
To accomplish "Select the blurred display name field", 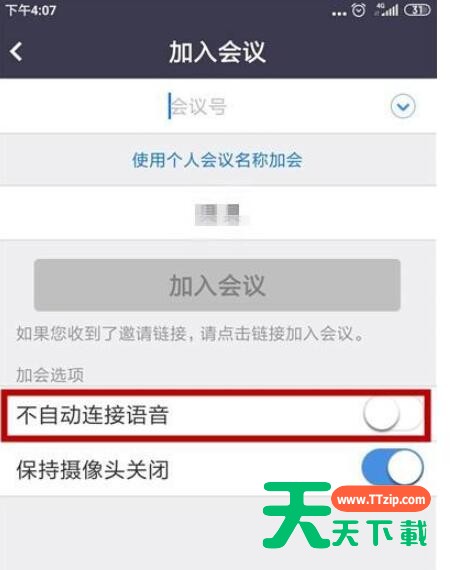I will (x=218, y=213).
